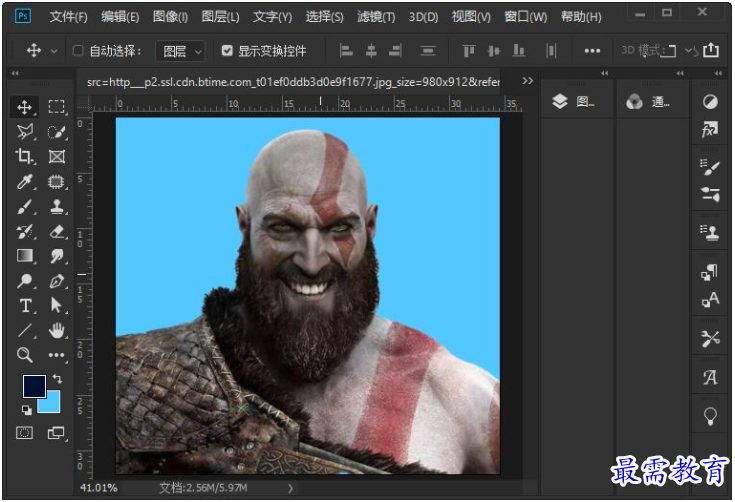
Task: Click the share export icon
Action: [x=711, y=50]
